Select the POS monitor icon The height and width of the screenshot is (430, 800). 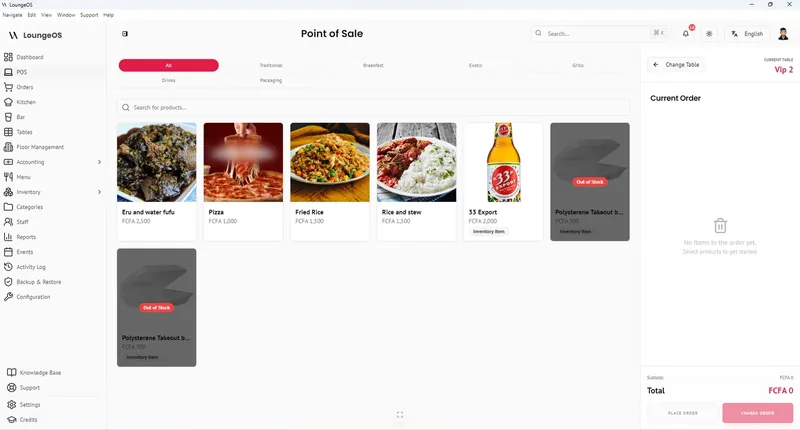click(8, 72)
